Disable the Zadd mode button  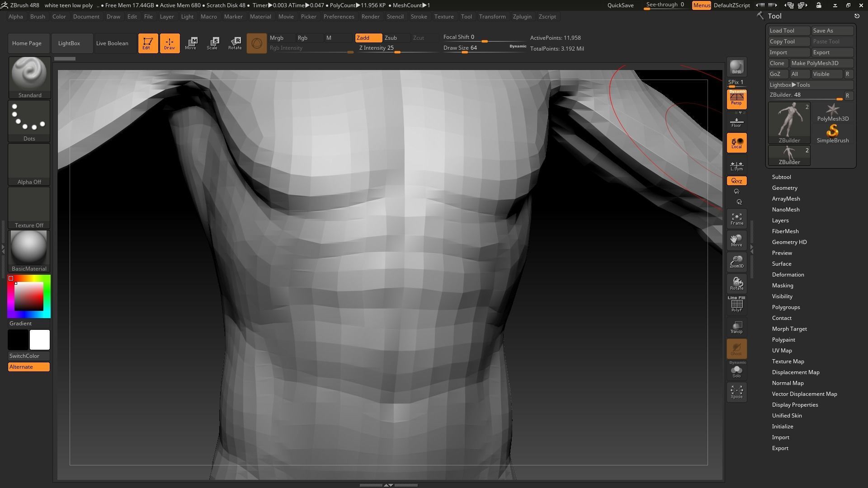(368, 38)
